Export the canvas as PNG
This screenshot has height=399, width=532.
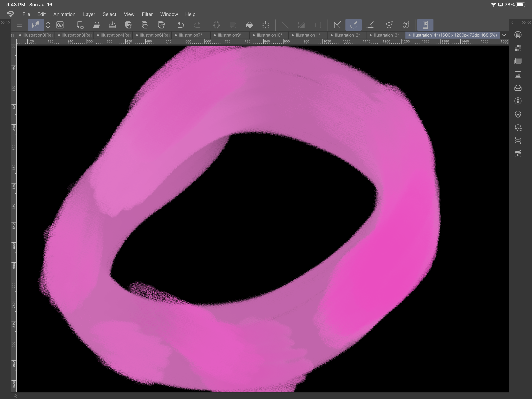click(x=145, y=25)
